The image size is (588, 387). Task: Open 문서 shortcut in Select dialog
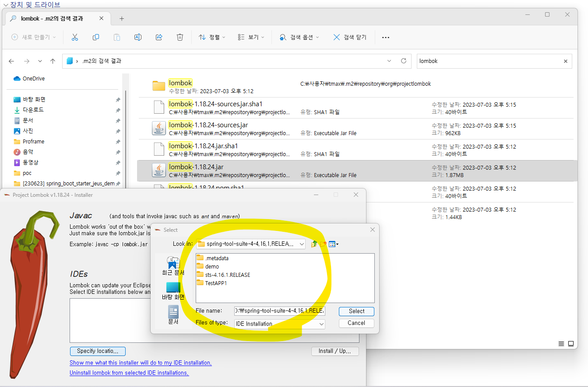173,315
